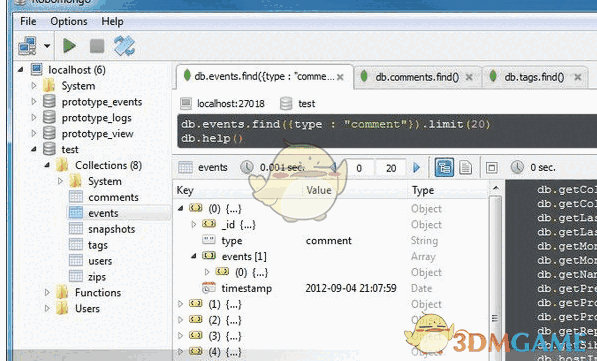Expand the prototype_view database

tap(34, 134)
